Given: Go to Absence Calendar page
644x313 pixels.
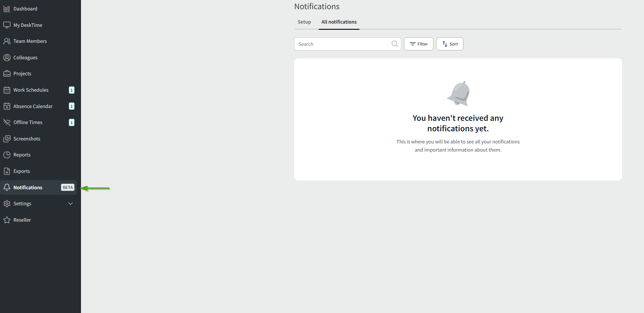Looking at the screenshot, I should pyautogui.click(x=33, y=106).
